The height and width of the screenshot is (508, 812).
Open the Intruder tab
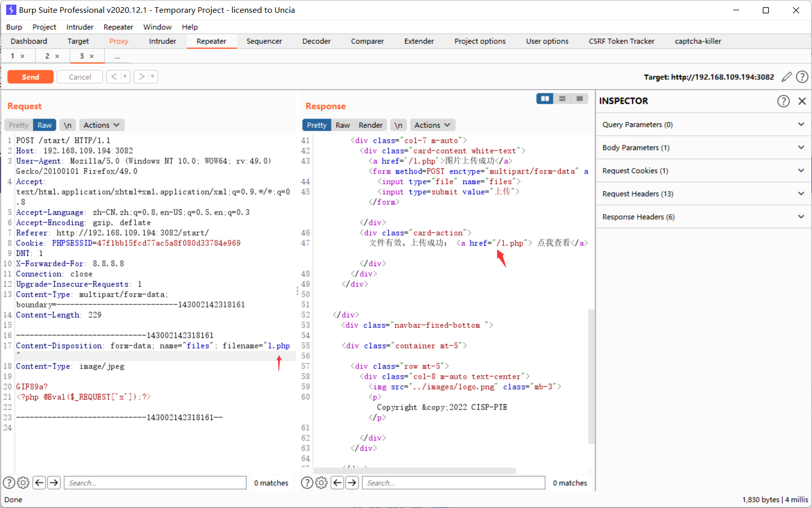(163, 42)
